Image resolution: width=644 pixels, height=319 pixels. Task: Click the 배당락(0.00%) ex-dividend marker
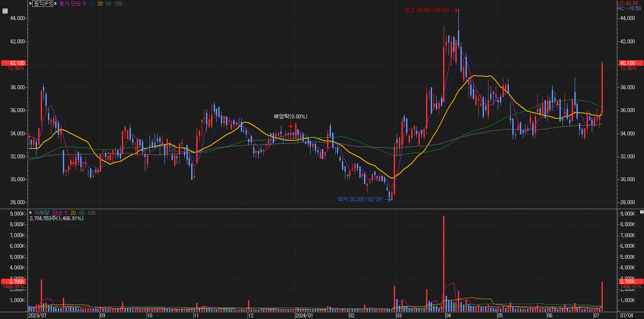coord(291,116)
